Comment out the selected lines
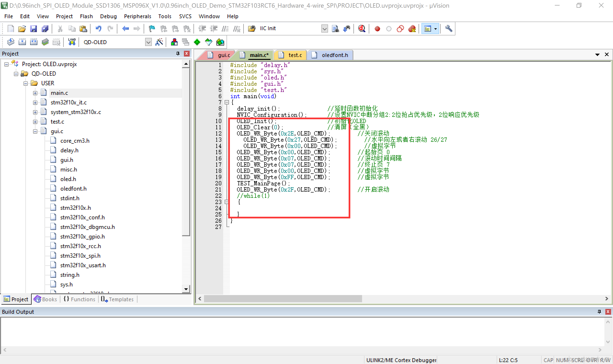 (x=225, y=29)
